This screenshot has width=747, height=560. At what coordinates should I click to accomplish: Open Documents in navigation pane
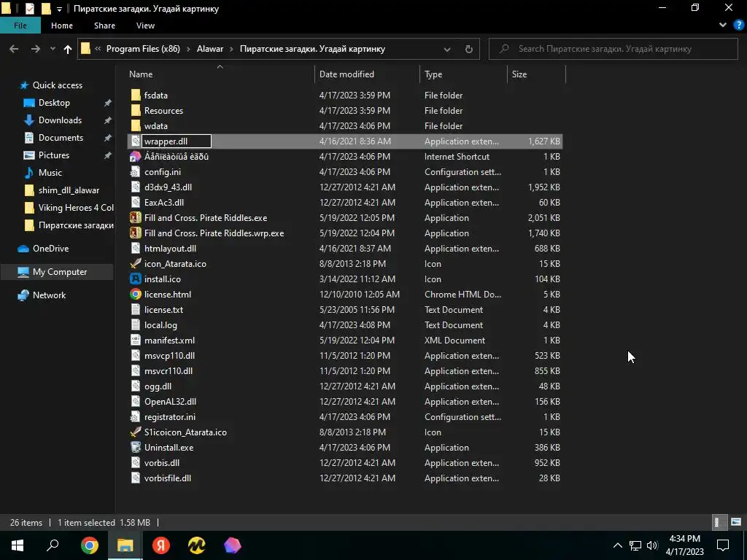pyautogui.click(x=61, y=138)
